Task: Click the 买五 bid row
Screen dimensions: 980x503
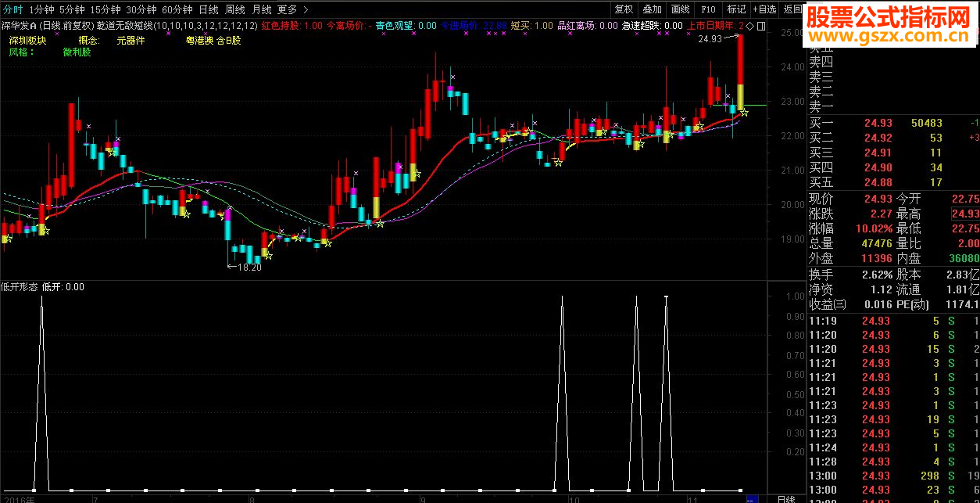Action: [893, 182]
